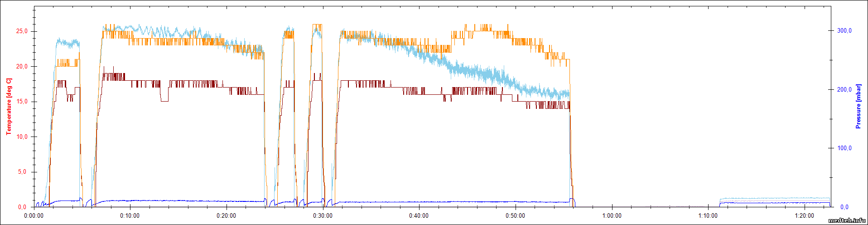This screenshot has width=868, height=225.
Task: Click the 300,0 pressure tick label
Action: pos(844,31)
